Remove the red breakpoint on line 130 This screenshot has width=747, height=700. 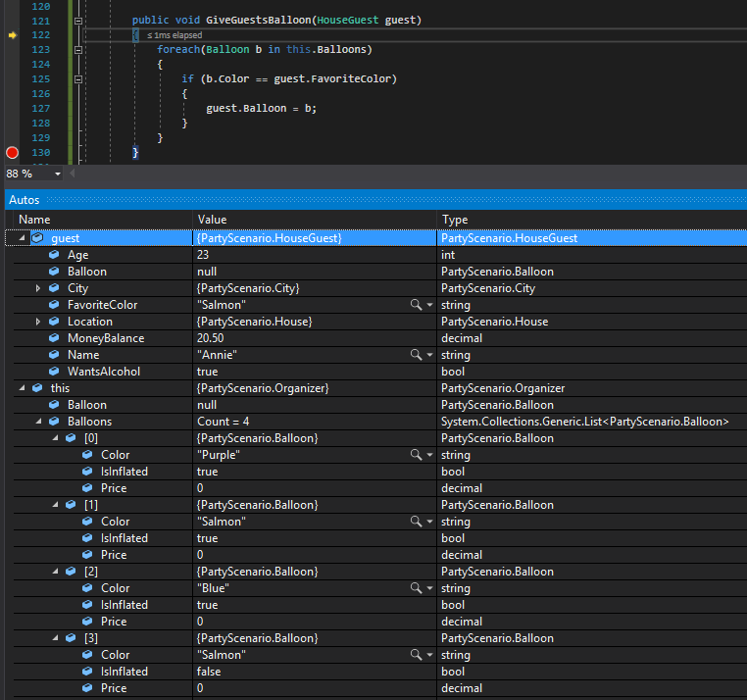(12, 152)
